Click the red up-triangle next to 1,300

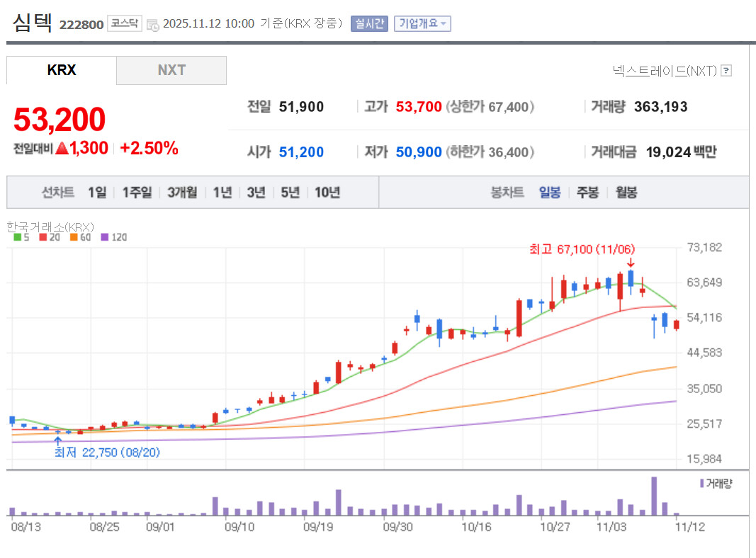click(62, 149)
